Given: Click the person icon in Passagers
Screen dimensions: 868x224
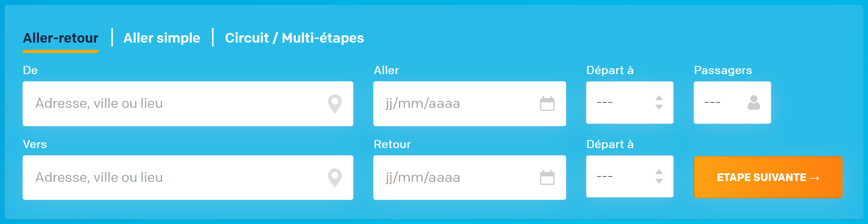Looking at the screenshot, I should (x=754, y=102).
